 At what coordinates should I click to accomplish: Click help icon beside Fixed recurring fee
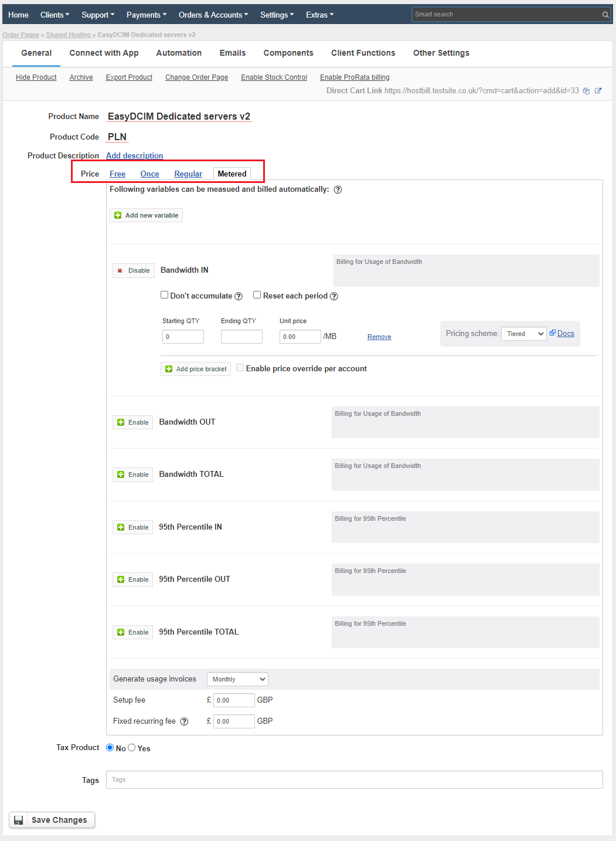[184, 721]
